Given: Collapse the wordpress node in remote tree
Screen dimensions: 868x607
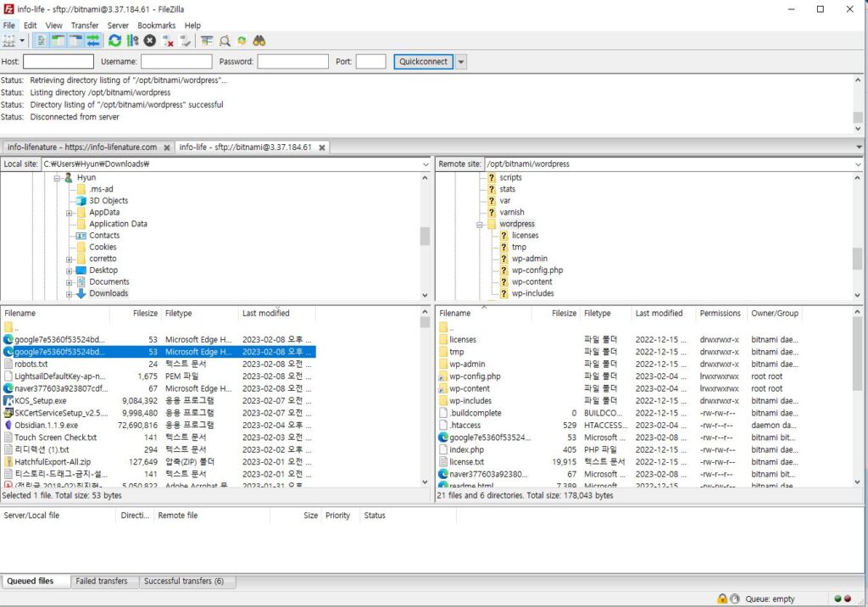Looking at the screenshot, I should point(480,225).
